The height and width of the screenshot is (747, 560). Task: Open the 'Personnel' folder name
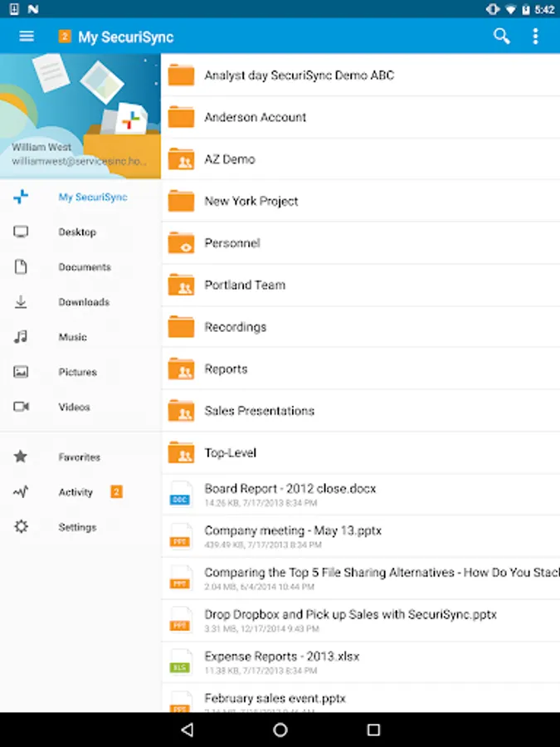(232, 243)
